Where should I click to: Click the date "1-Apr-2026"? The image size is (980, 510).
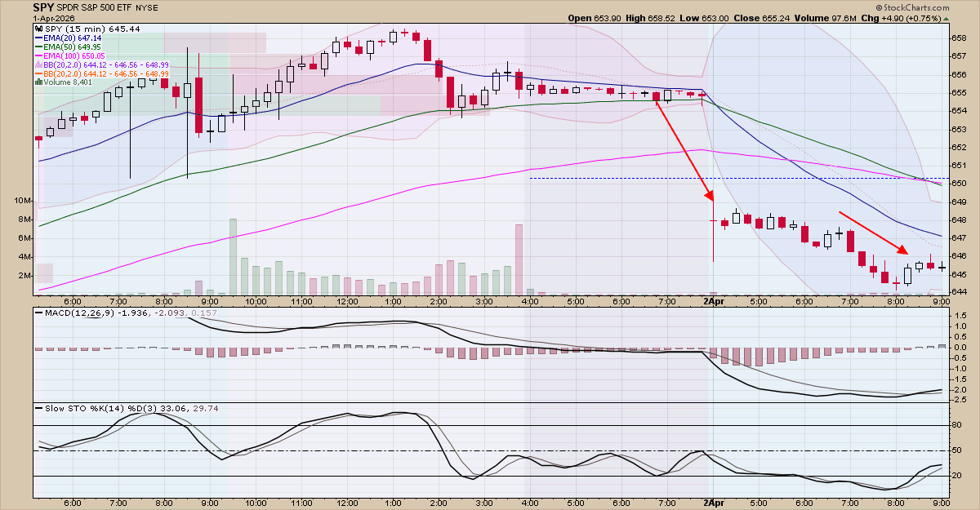point(54,18)
